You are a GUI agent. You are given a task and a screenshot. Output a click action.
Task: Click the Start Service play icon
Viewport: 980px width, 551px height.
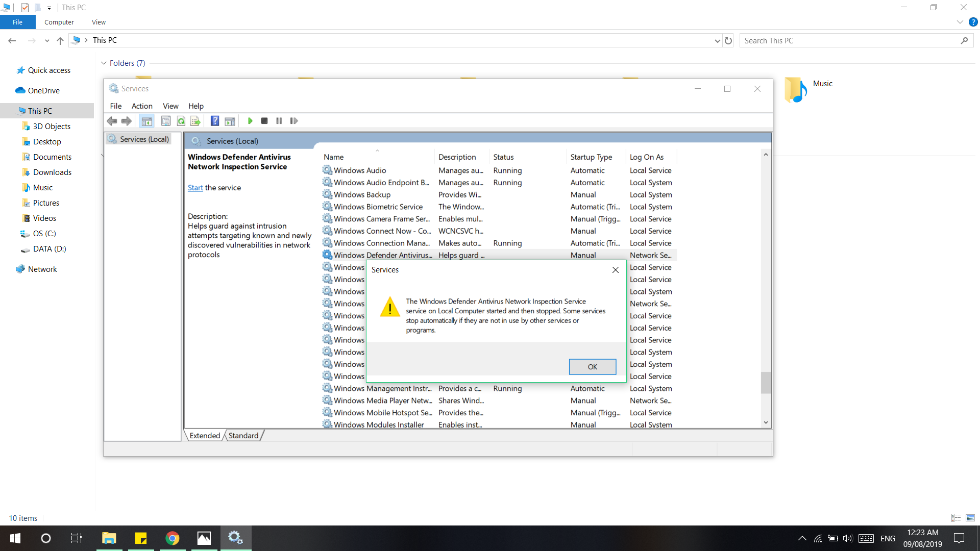click(x=250, y=121)
